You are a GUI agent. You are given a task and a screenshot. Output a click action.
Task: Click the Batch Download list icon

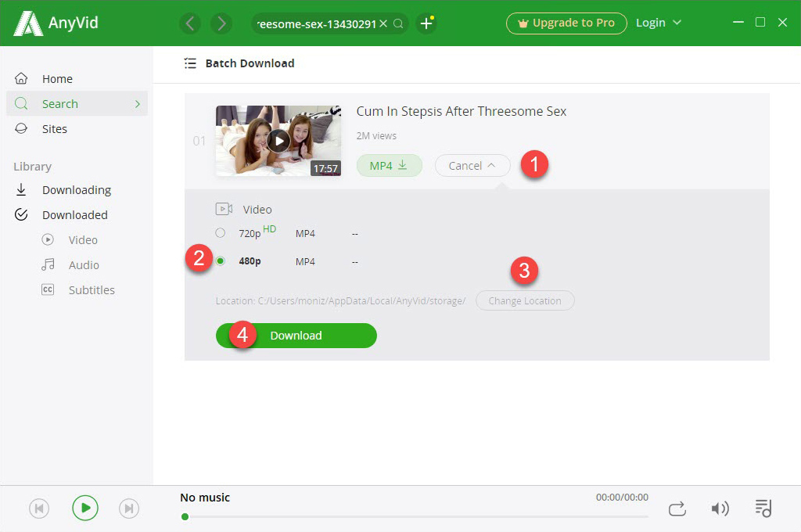(x=190, y=63)
